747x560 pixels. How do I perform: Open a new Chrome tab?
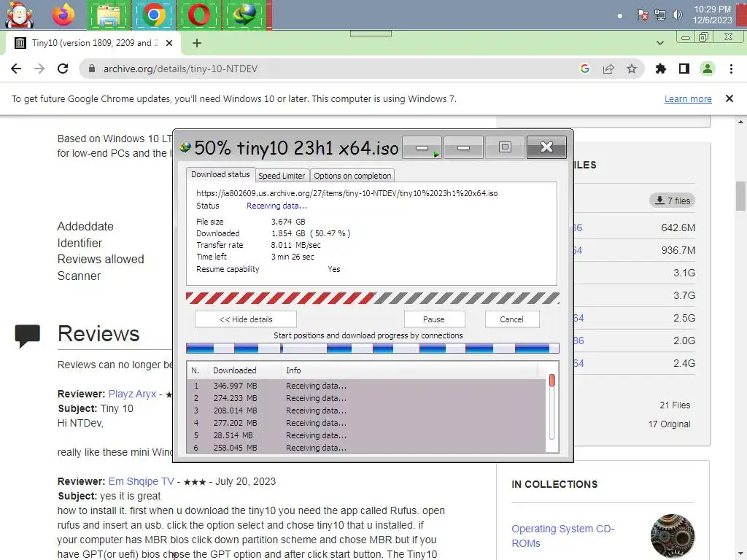pos(197,43)
